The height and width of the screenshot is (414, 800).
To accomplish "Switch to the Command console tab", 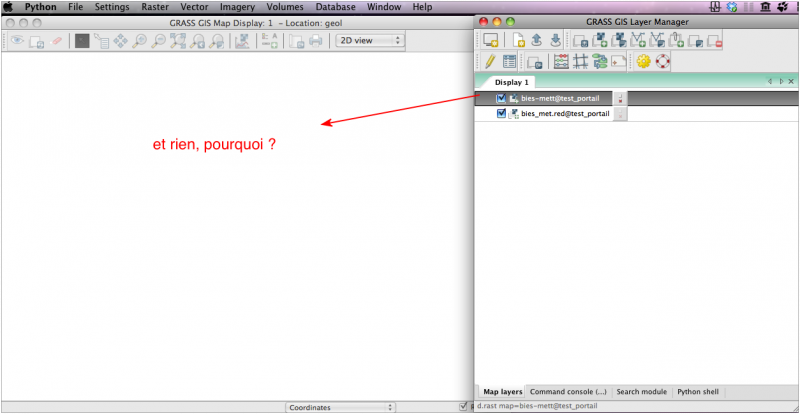I will (567, 392).
